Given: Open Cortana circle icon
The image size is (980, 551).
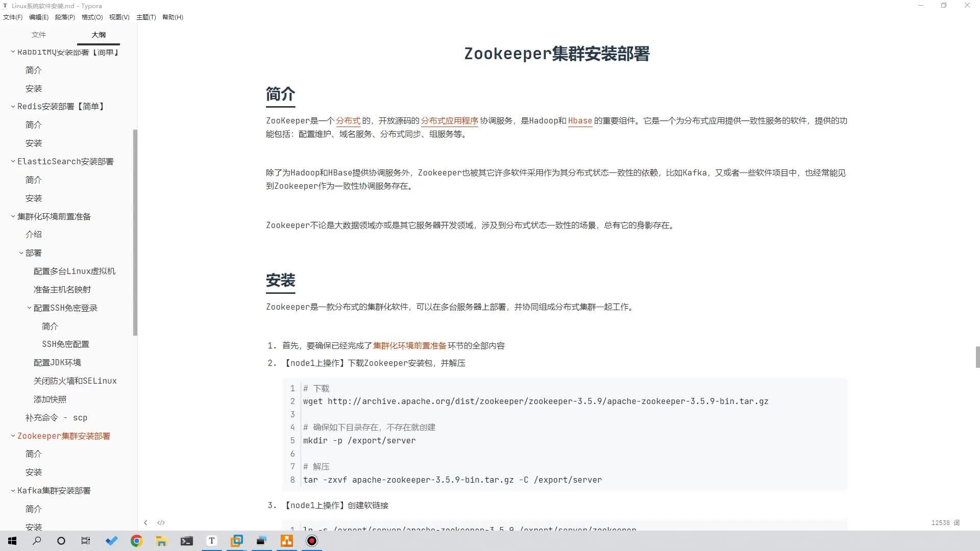Looking at the screenshot, I should (x=61, y=541).
